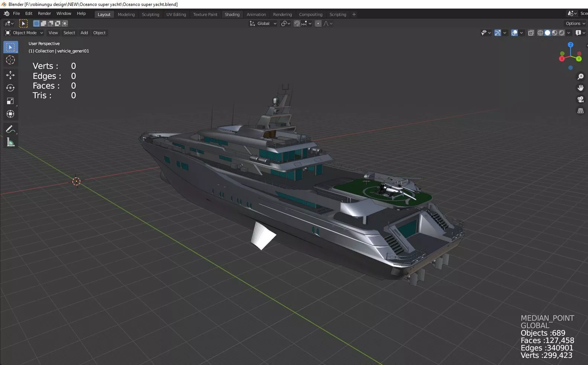This screenshot has height=365, width=588.
Task: Toggle X-Ray view button
Action: click(531, 33)
